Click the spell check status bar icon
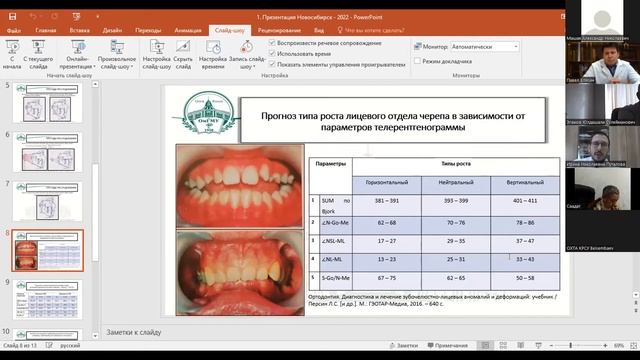640x360 pixels. pyautogui.click(x=49, y=345)
